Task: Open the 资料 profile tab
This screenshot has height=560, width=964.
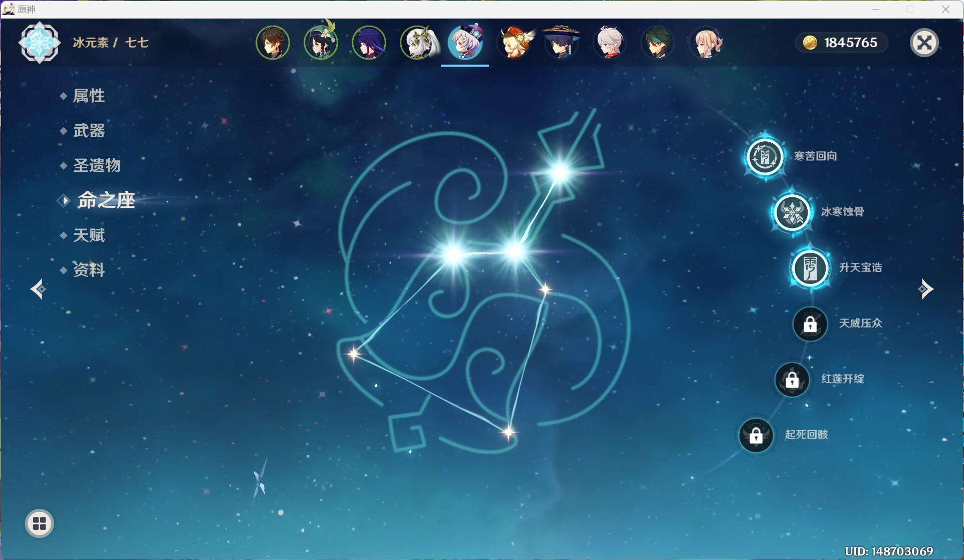Action: click(x=89, y=270)
